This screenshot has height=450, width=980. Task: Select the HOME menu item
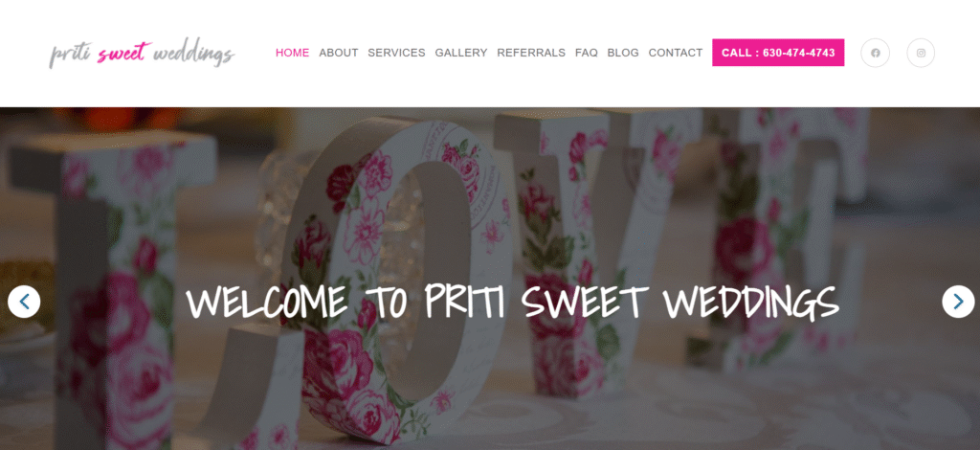(x=293, y=53)
